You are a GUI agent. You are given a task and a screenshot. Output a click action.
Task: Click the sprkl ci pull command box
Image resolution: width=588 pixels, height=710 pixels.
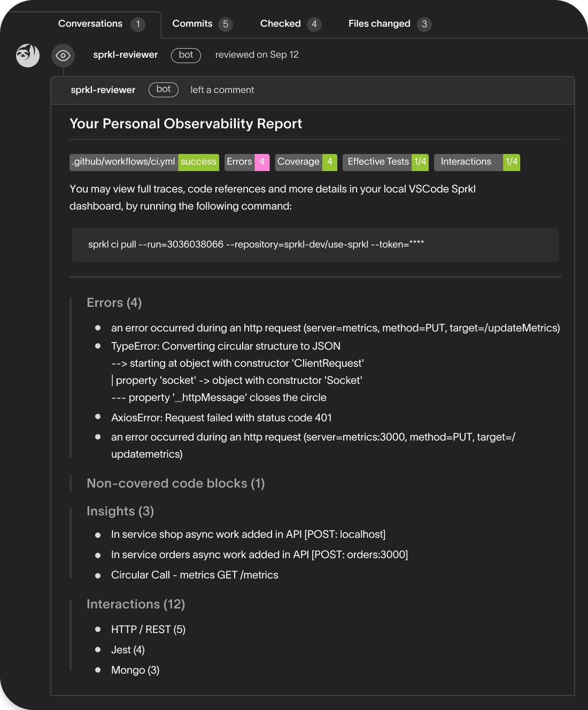pos(315,245)
